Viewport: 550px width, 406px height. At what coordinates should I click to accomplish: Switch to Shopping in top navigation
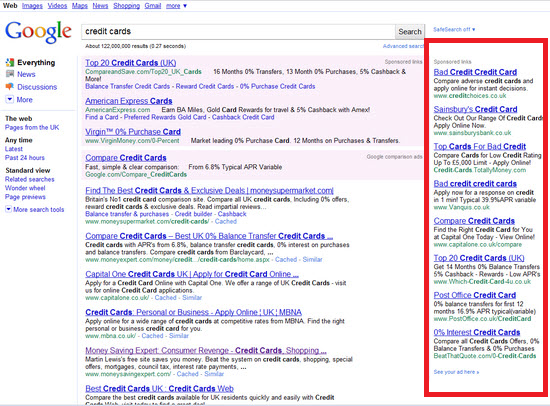[x=126, y=6]
